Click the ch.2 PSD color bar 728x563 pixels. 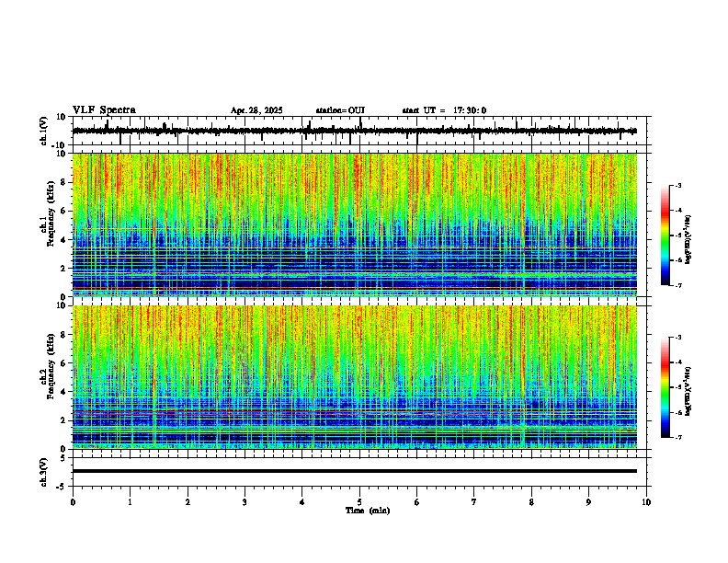665,387
